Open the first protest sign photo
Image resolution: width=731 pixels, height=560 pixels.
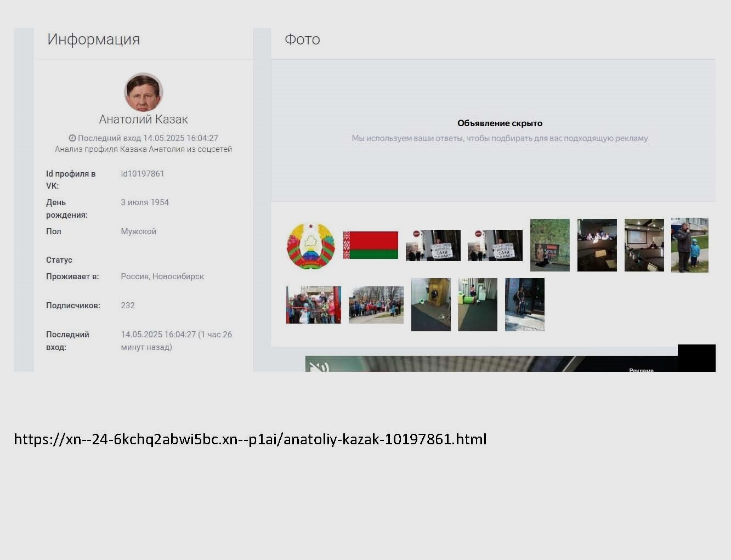tap(433, 245)
